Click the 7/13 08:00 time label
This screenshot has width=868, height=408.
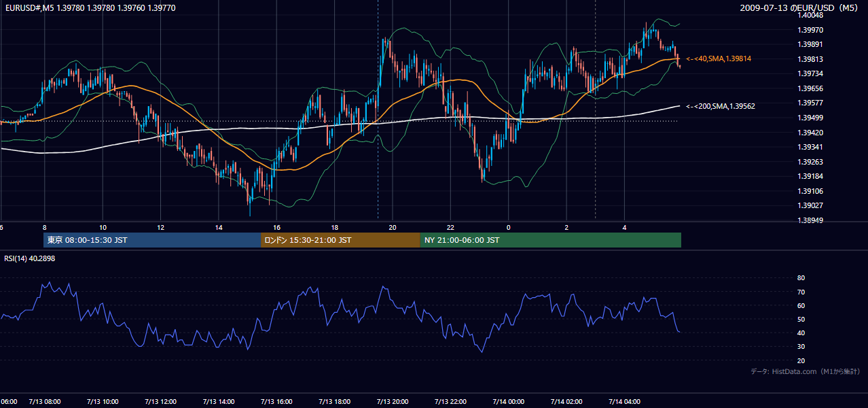(x=45, y=401)
